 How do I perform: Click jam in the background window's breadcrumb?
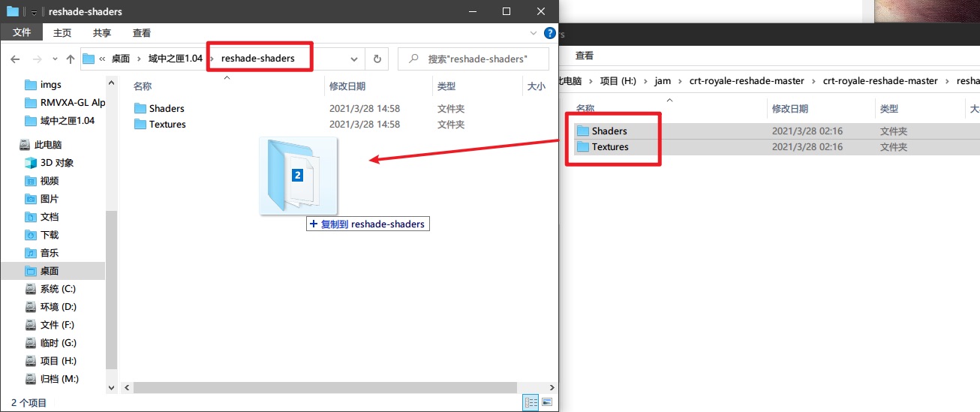point(663,81)
